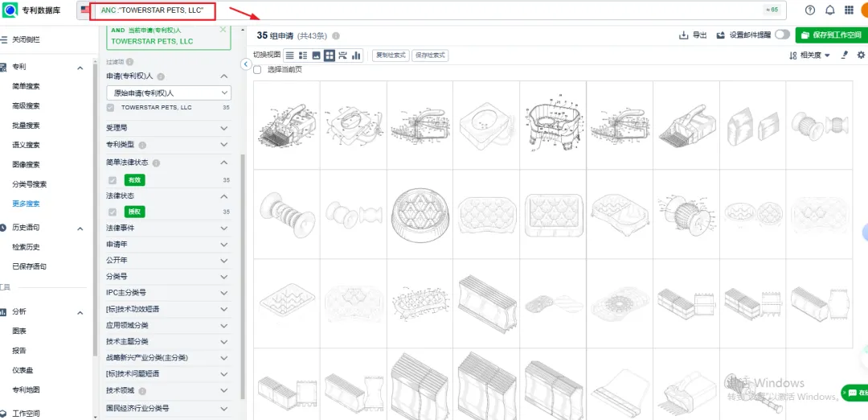
Task: Click the info icon beside 申请(专利权)人
Action: (161, 76)
